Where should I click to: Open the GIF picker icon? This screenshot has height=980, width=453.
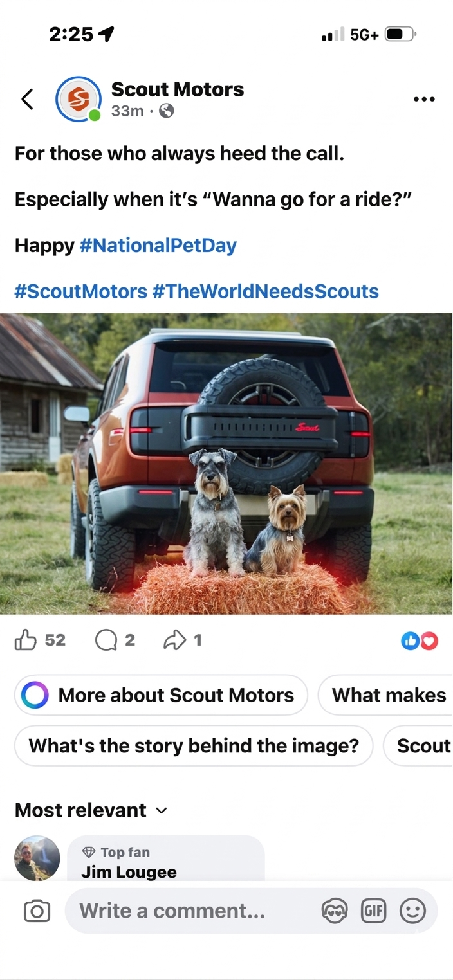(x=374, y=911)
